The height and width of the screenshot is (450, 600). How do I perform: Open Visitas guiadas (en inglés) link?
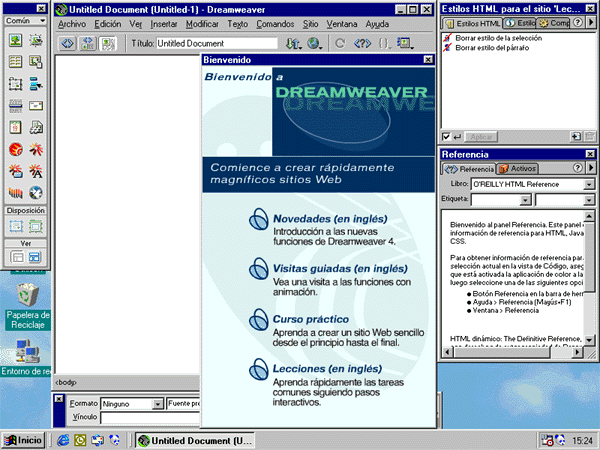click(340, 269)
